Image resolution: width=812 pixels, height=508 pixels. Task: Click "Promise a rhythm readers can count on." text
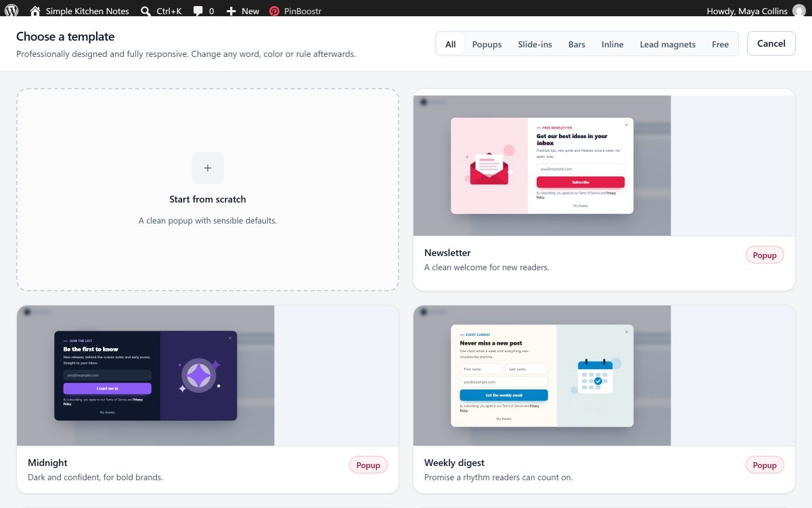click(x=498, y=478)
